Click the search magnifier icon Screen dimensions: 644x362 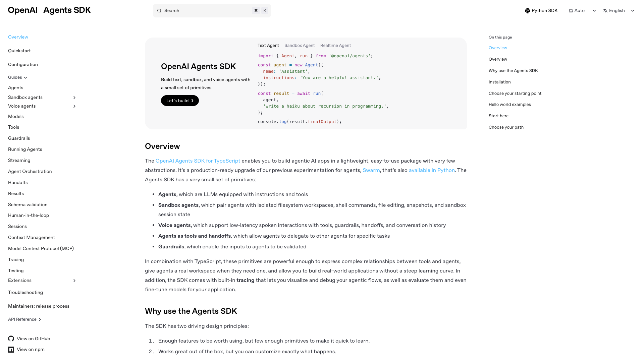coord(159,11)
